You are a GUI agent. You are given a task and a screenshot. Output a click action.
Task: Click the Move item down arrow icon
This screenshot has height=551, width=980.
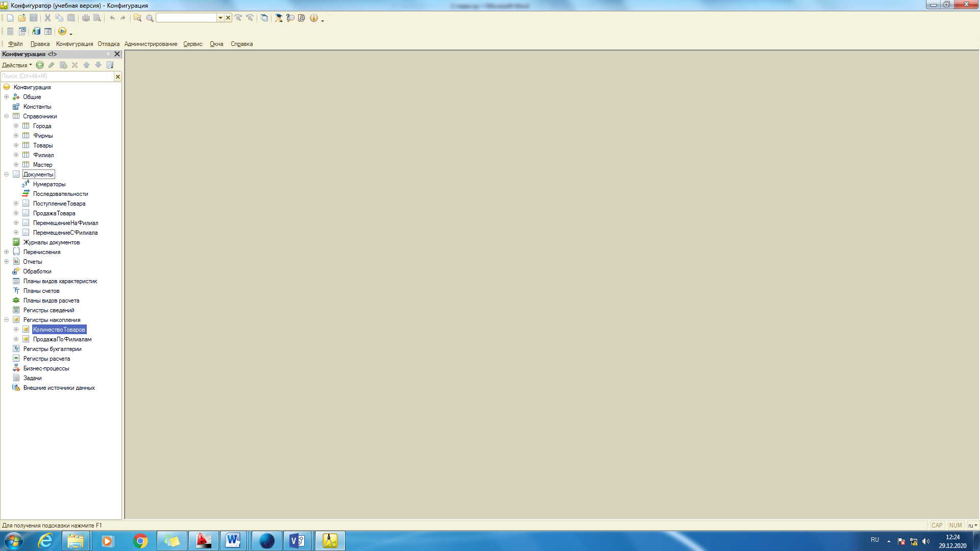[98, 65]
